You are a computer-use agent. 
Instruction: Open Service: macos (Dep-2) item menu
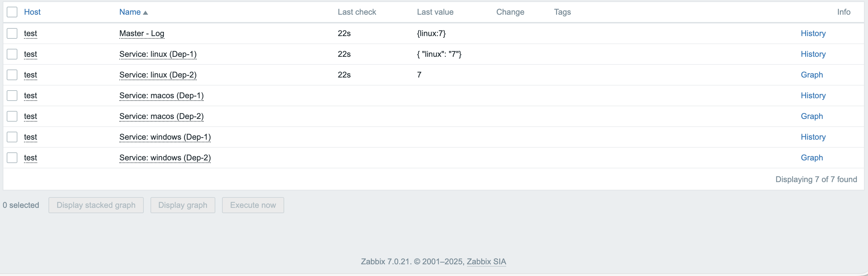point(161,116)
